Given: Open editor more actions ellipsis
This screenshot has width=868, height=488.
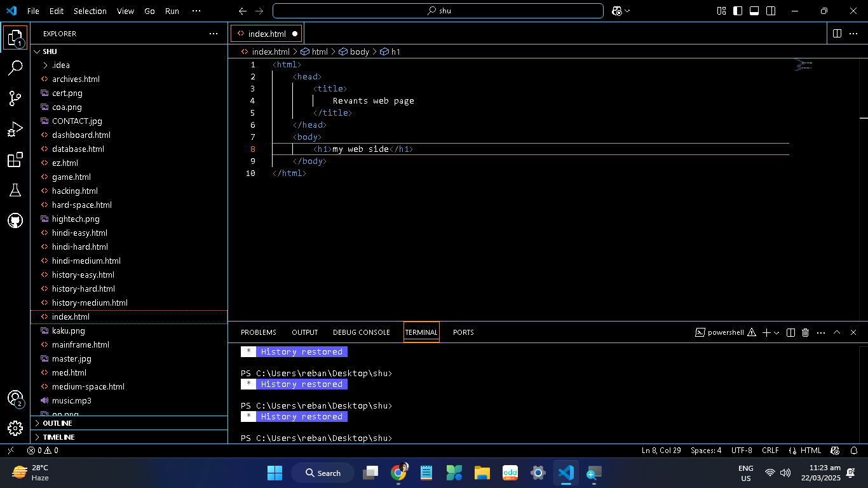Looking at the screenshot, I should (x=855, y=34).
